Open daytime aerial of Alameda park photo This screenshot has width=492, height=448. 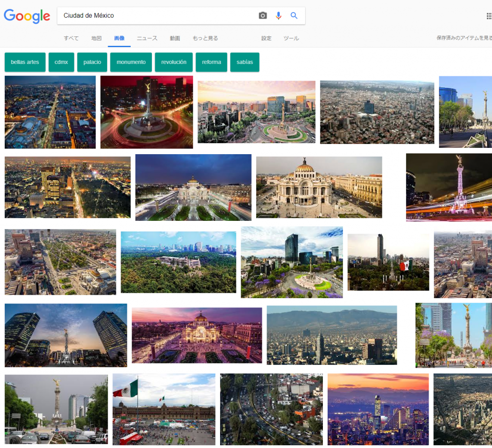[60, 262]
